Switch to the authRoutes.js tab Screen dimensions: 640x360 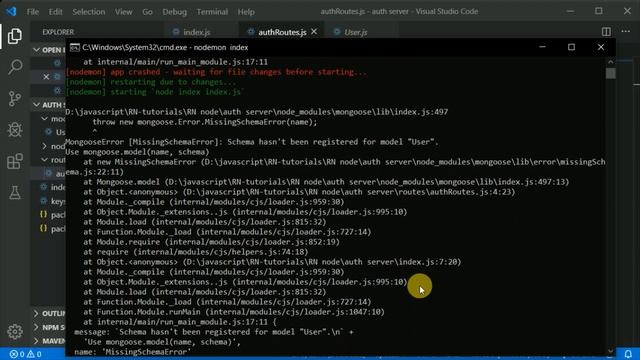[282, 32]
